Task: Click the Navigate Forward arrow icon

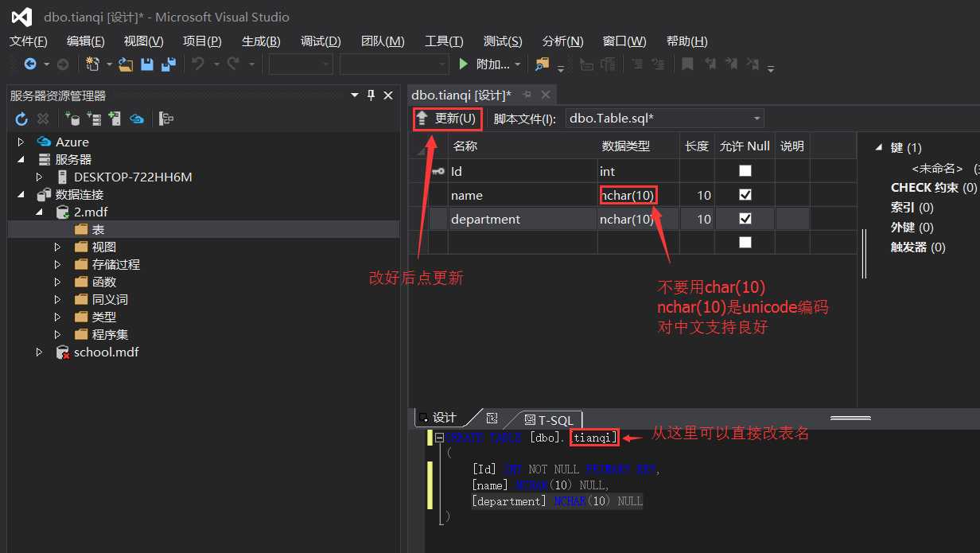Action: pos(63,64)
